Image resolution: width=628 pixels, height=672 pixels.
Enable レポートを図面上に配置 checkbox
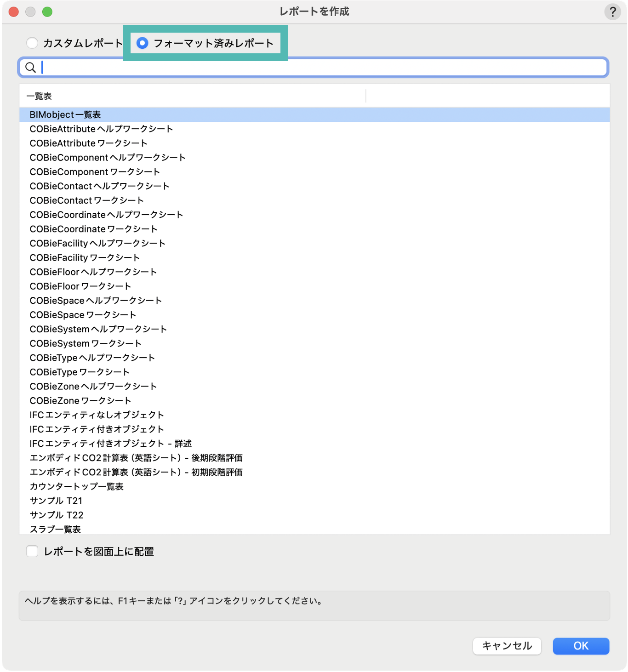tap(32, 551)
